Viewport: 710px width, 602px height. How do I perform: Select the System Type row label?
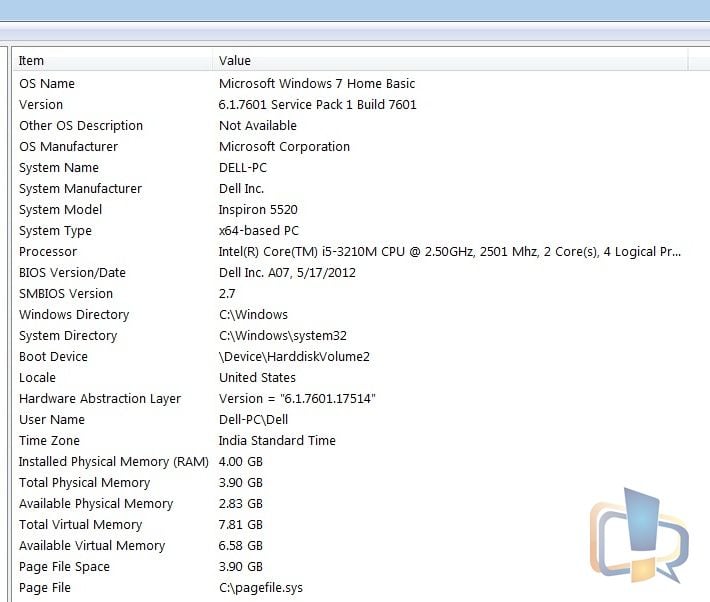point(55,231)
